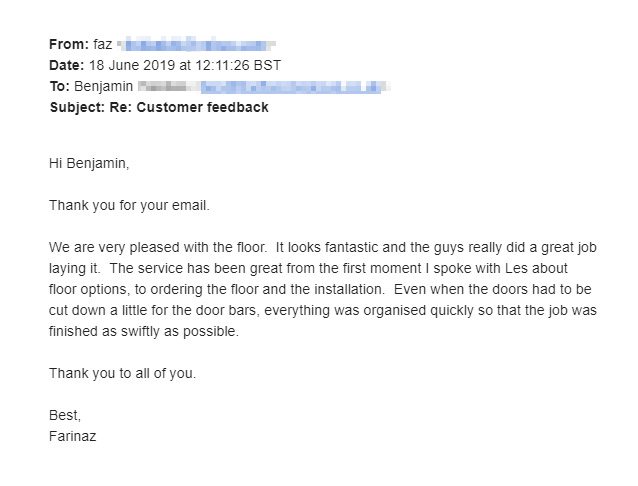Click the "From:" field label
638x486 pixels.
pos(68,45)
